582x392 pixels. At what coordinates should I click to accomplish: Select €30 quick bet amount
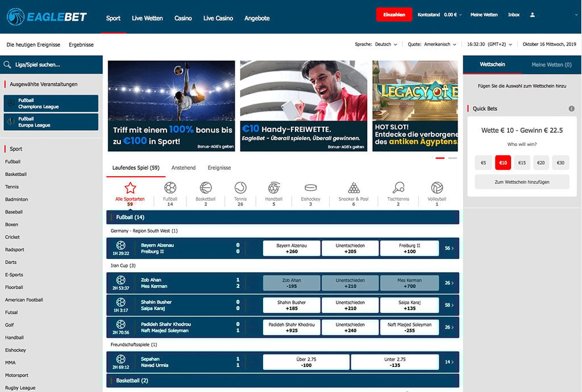[x=560, y=162]
